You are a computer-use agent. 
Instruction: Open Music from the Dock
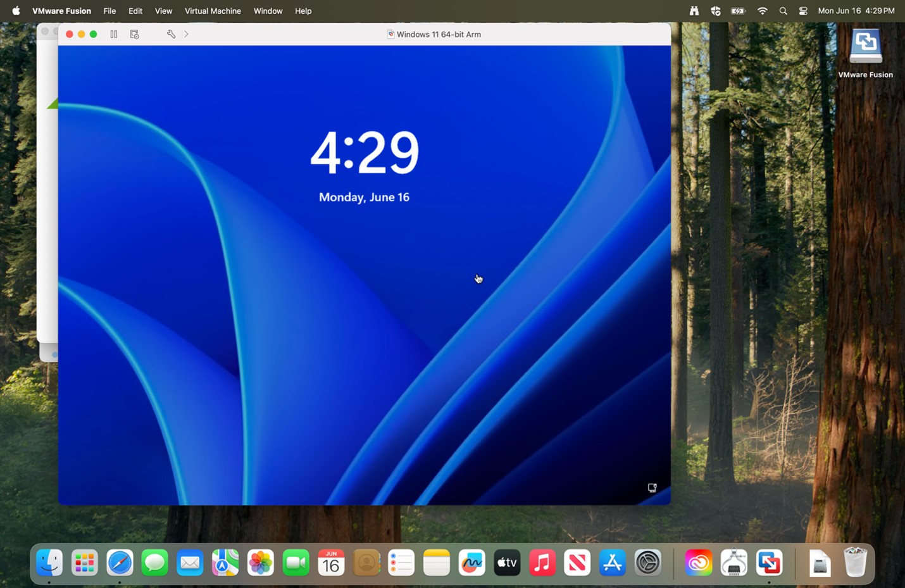click(x=542, y=562)
